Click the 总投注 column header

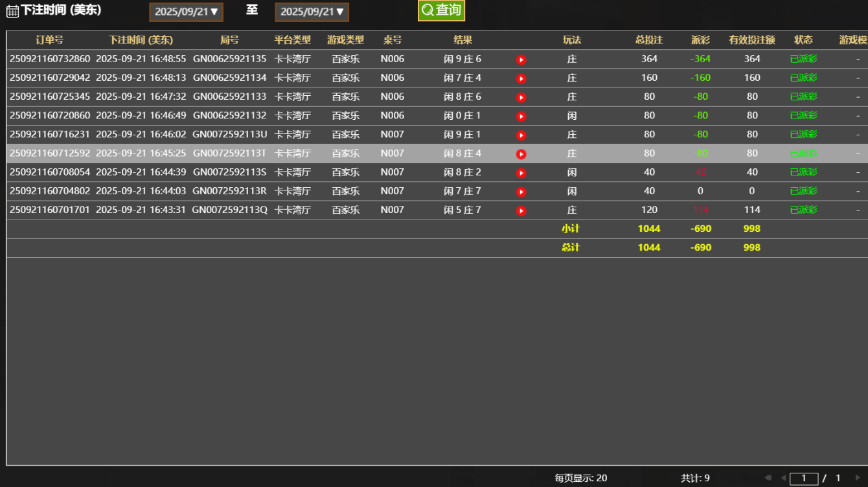coord(649,40)
